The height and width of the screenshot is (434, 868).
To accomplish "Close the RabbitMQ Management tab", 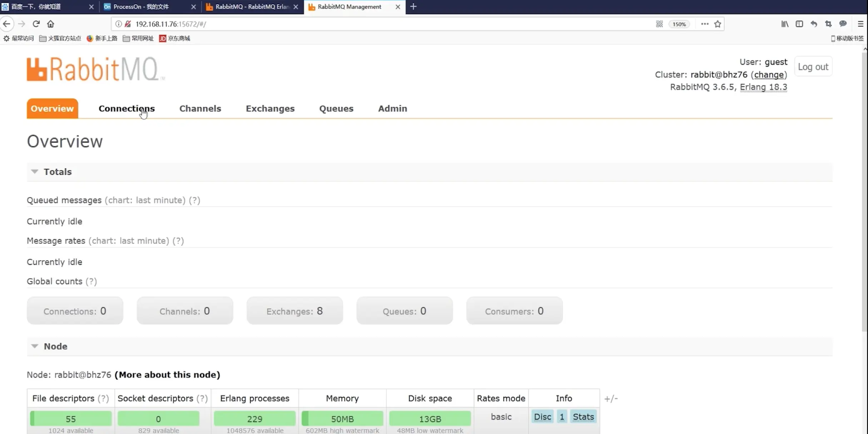I will click(x=398, y=7).
